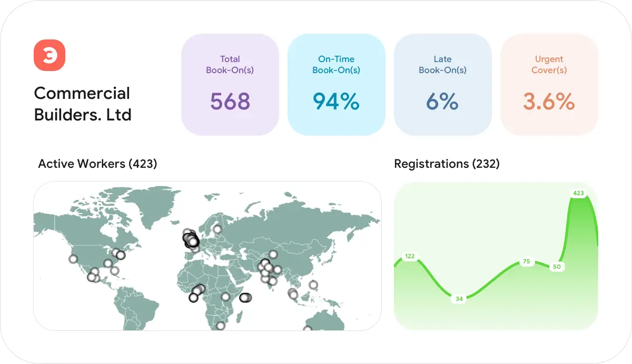Click the Active Workers (423) heading
This screenshot has height=364, width=632.
click(97, 164)
